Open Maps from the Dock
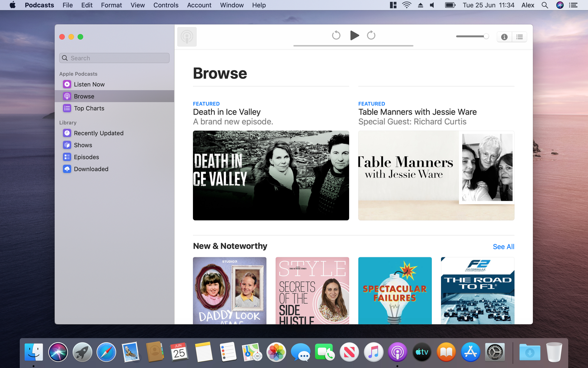Image resolution: width=588 pixels, height=368 pixels. (252, 352)
